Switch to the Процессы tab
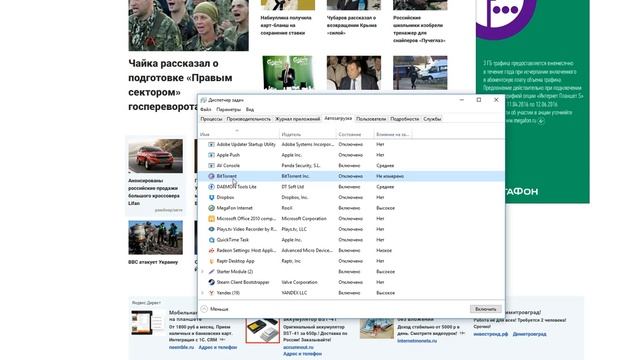Viewport: 640px width, 360px height. click(x=211, y=119)
